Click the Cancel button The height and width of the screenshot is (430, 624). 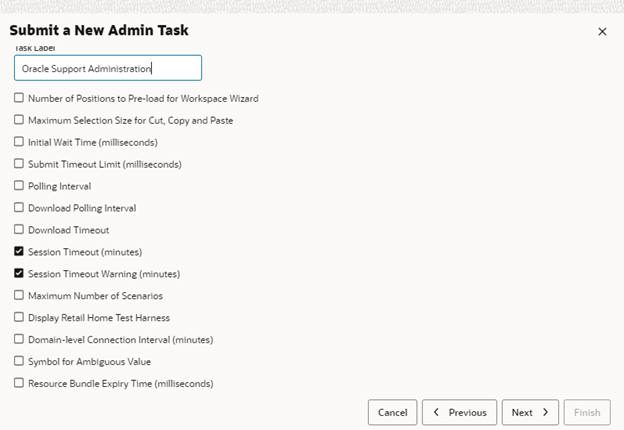392,412
